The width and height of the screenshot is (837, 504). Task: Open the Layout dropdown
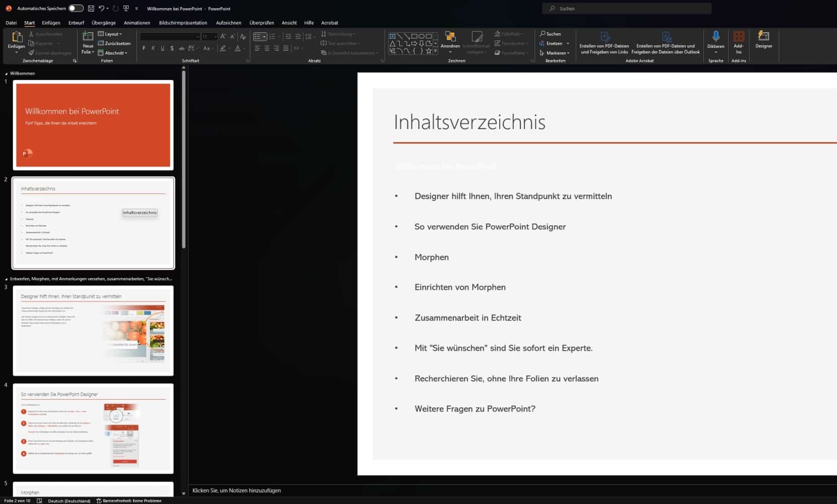(x=111, y=34)
